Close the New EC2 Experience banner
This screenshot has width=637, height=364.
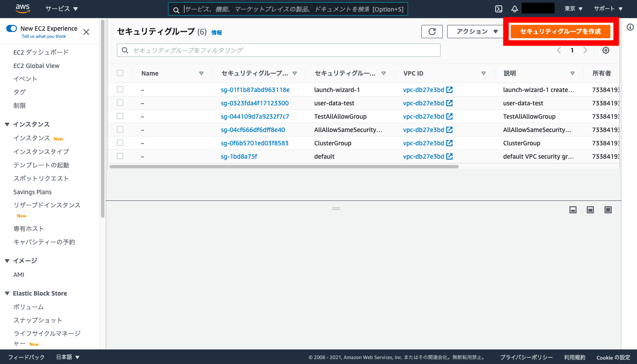[x=86, y=32]
